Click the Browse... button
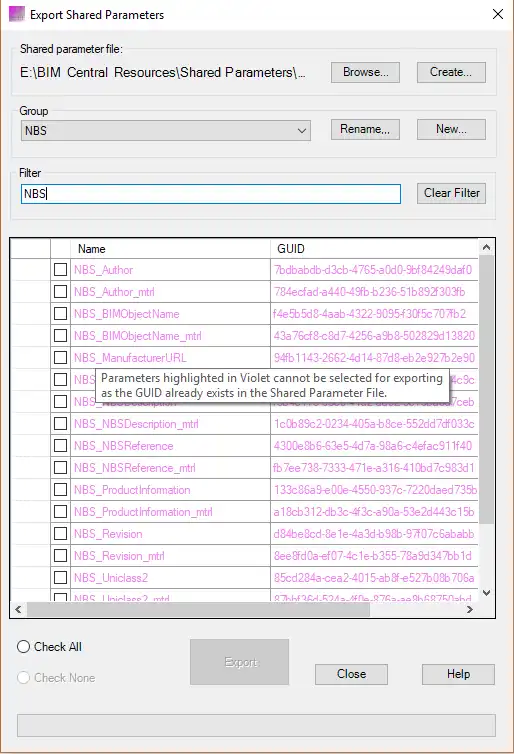 click(x=365, y=72)
